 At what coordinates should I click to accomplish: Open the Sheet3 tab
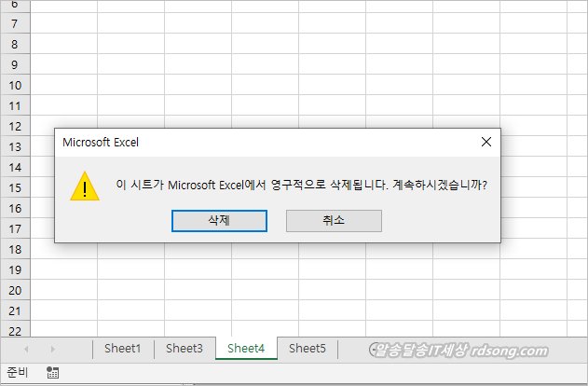pos(184,349)
